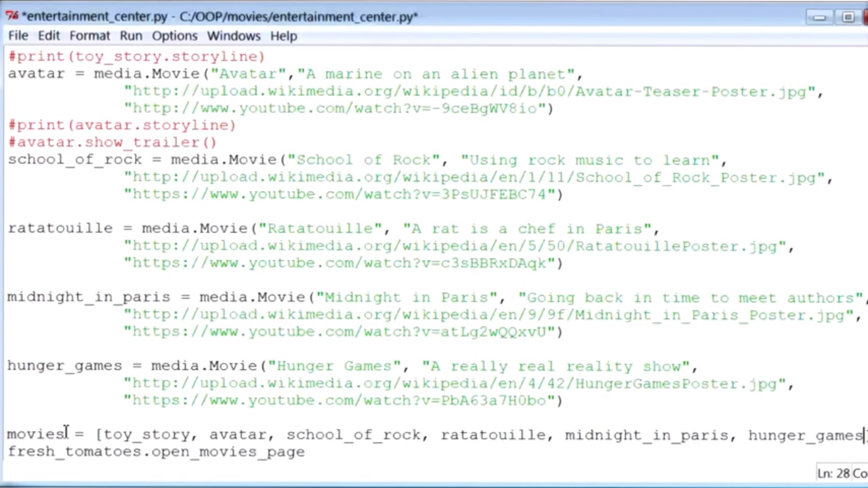Click the YouTube URL v=PbA63a7H0bo
Image resolution: width=868 pixels, height=488 pixels.
click(339, 400)
